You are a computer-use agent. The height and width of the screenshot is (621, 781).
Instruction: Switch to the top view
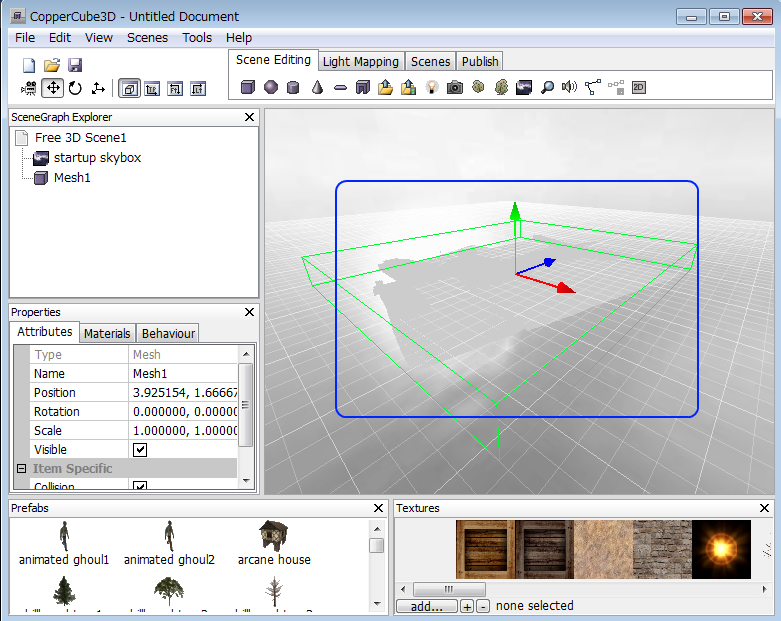click(152, 89)
